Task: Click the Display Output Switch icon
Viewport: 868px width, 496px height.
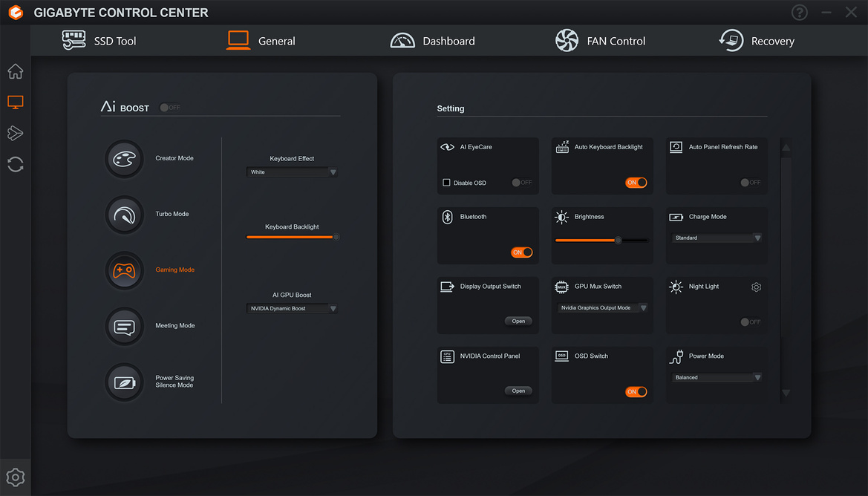Action: click(447, 287)
